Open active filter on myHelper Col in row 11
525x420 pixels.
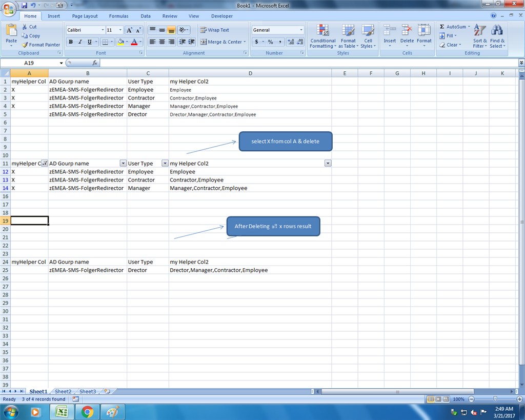pyautogui.click(x=44, y=163)
